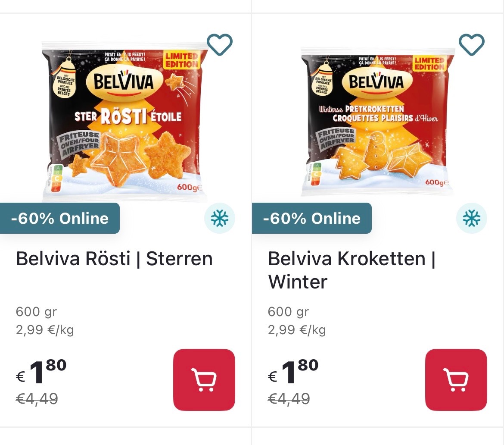Click the €1.80 price of Kroketten Winter
The image size is (504, 445).
(x=294, y=373)
